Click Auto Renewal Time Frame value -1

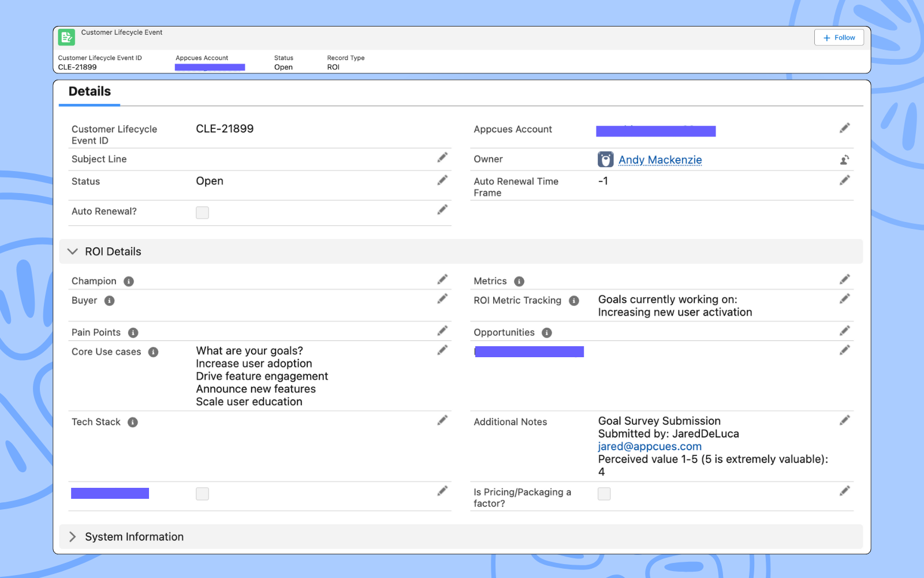tap(603, 181)
